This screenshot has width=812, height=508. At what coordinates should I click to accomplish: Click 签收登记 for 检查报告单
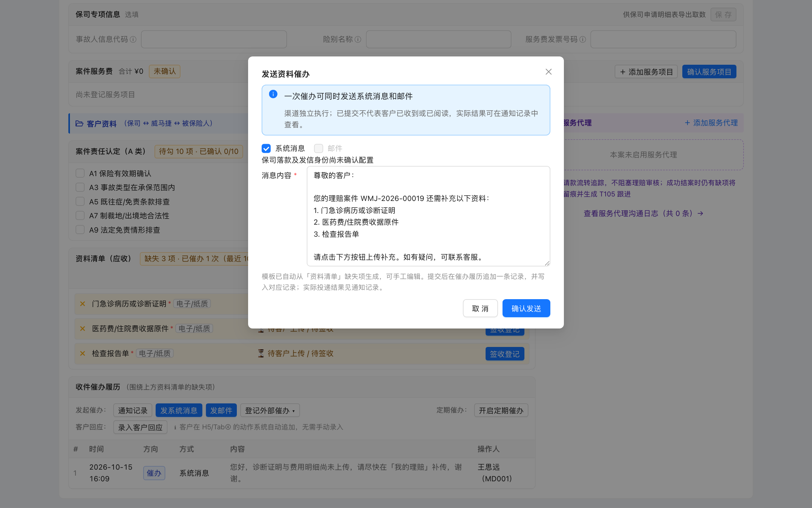pos(504,354)
